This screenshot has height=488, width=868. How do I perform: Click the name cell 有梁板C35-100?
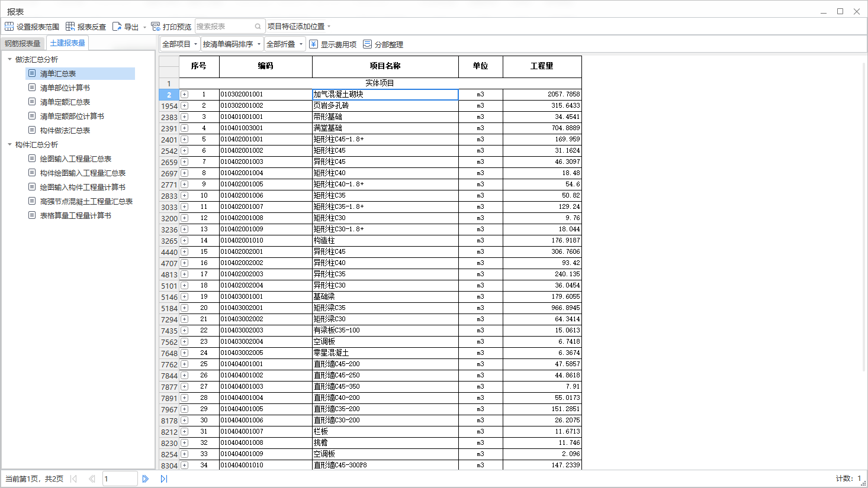tap(385, 331)
